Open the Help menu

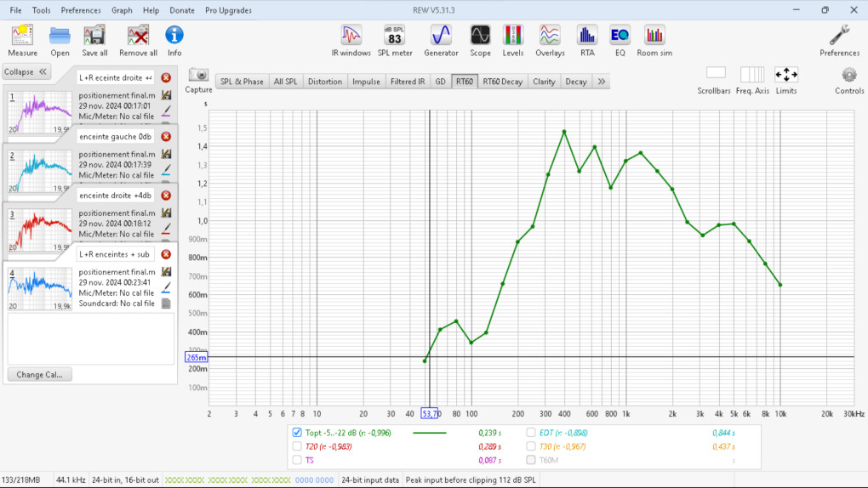pos(151,10)
